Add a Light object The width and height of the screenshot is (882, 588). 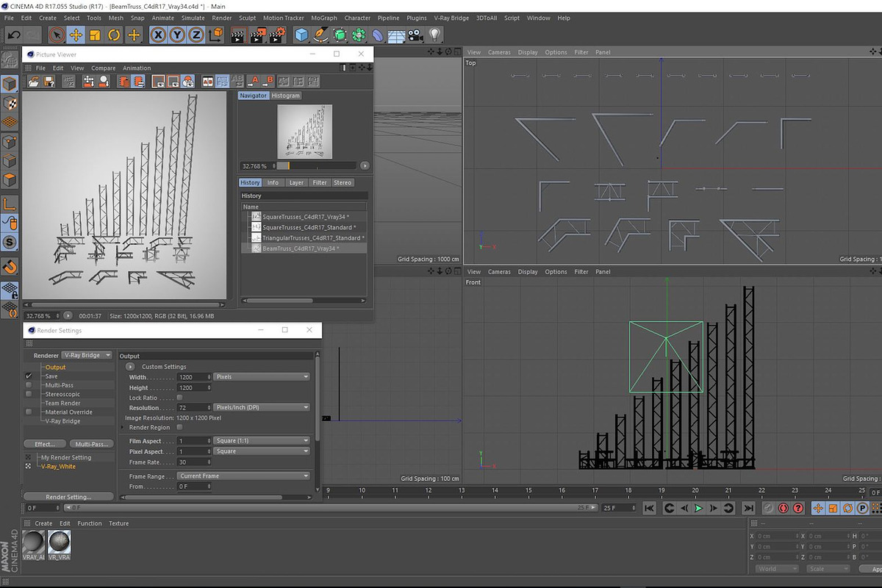[435, 35]
